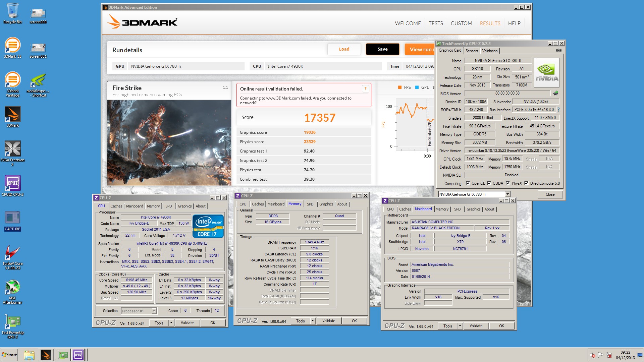The width and height of the screenshot is (644, 362).
Task: Open the CUSTOM tab in 3DMark
Action: (x=461, y=23)
